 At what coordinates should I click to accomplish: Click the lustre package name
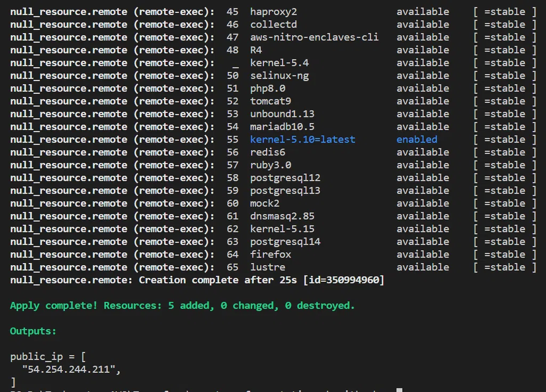pyautogui.click(x=268, y=267)
